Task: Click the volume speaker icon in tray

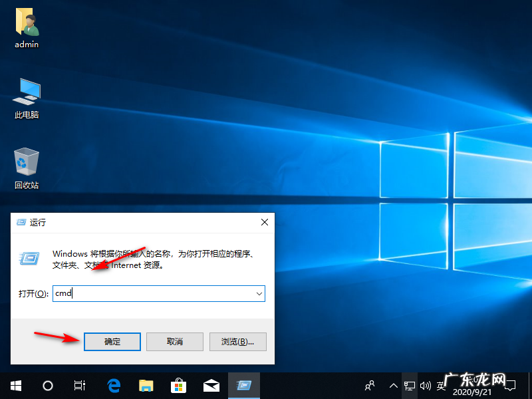Action: 425,386
